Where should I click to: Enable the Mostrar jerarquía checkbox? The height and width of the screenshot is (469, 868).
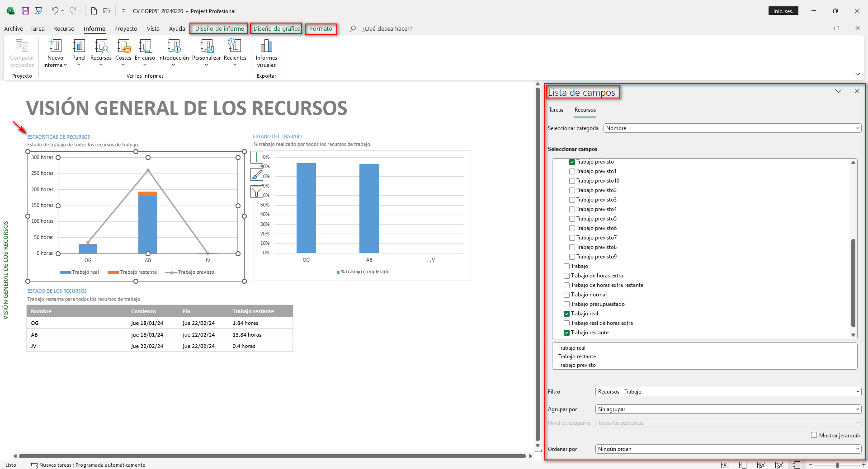tap(814, 435)
